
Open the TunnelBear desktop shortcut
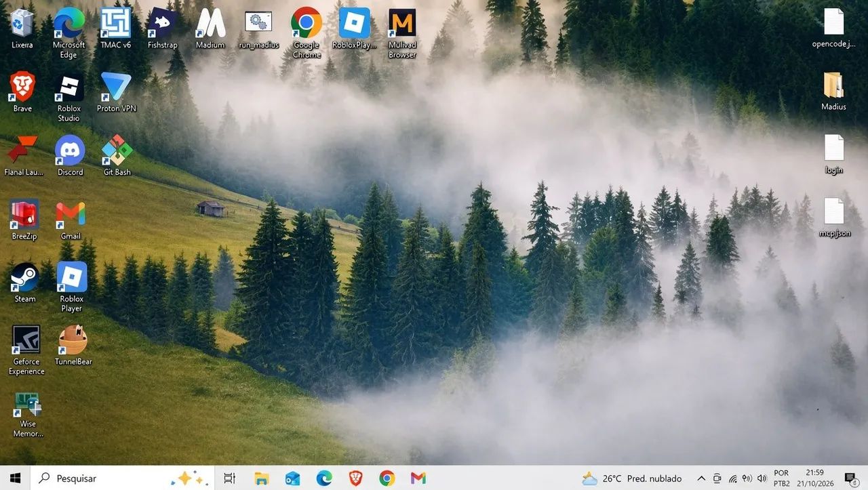[x=73, y=346]
